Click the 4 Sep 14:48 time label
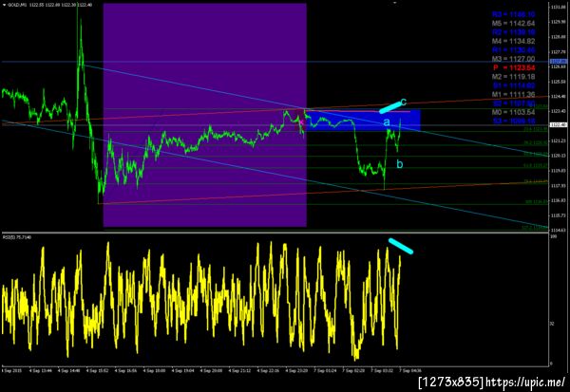Image resolution: width=570 pixels, height=392 pixels. click(x=69, y=371)
